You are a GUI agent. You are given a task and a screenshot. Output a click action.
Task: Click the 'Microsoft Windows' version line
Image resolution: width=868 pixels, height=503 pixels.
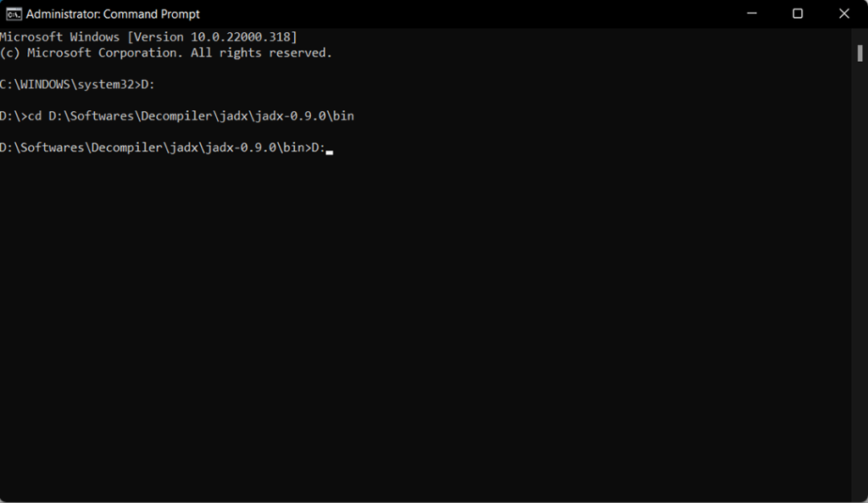(x=148, y=37)
